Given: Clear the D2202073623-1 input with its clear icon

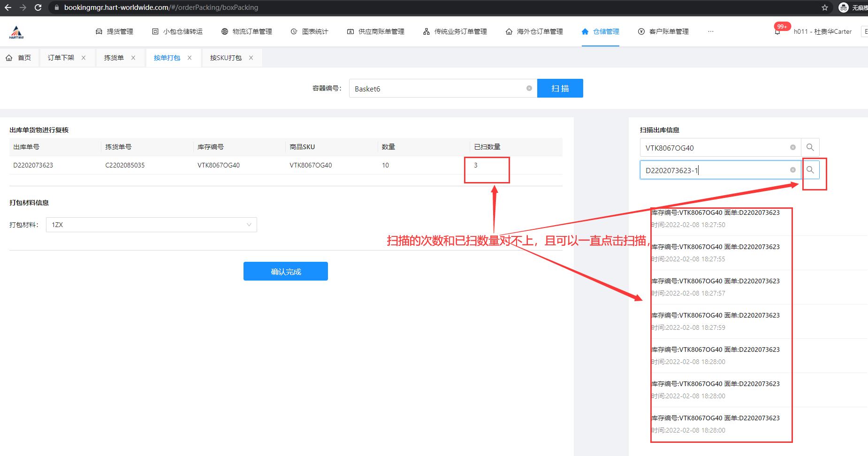Looking at the screenshot, I should coord(792,170).
